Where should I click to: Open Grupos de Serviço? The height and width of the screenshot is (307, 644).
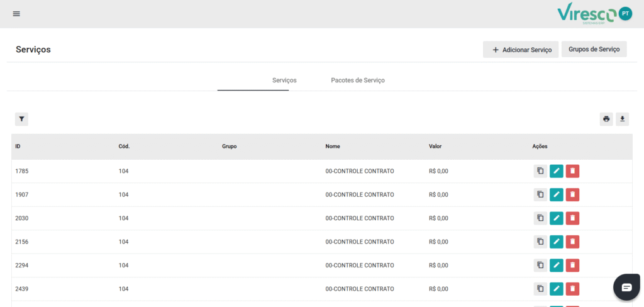(x=594, y=49)
